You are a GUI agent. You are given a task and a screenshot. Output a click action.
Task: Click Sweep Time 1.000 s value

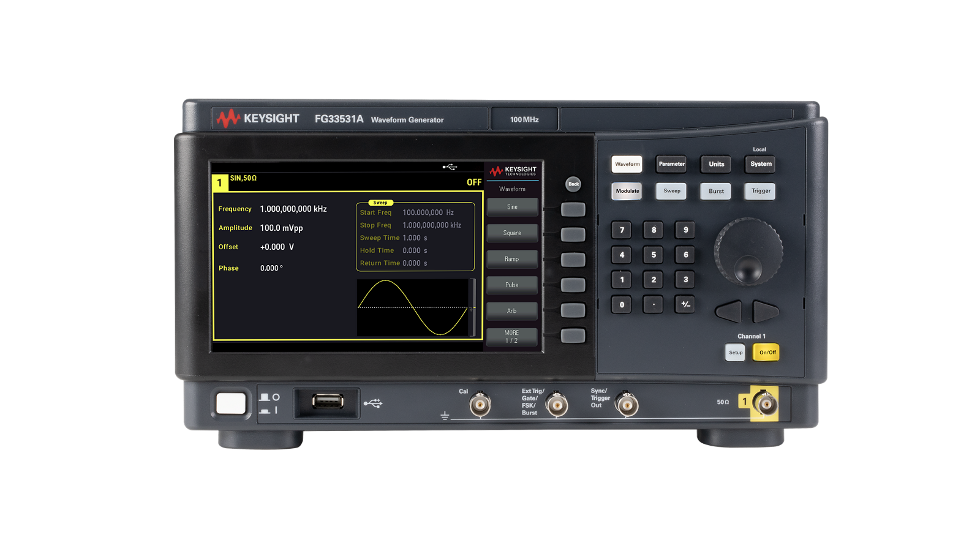pos(415,238)
